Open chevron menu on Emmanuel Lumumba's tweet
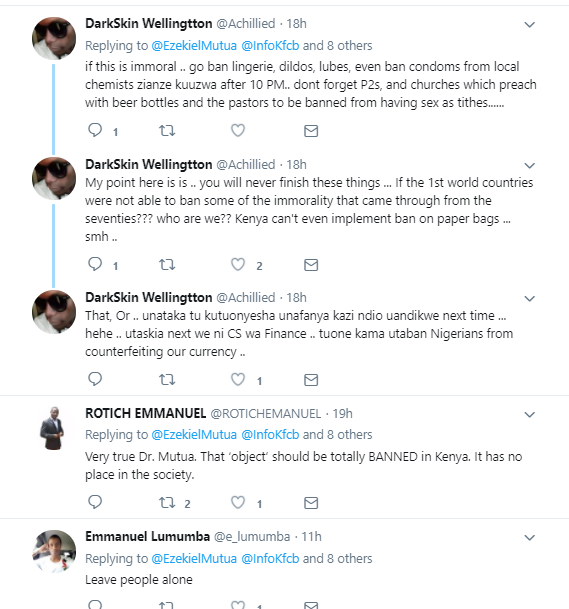 coord(529,538)
